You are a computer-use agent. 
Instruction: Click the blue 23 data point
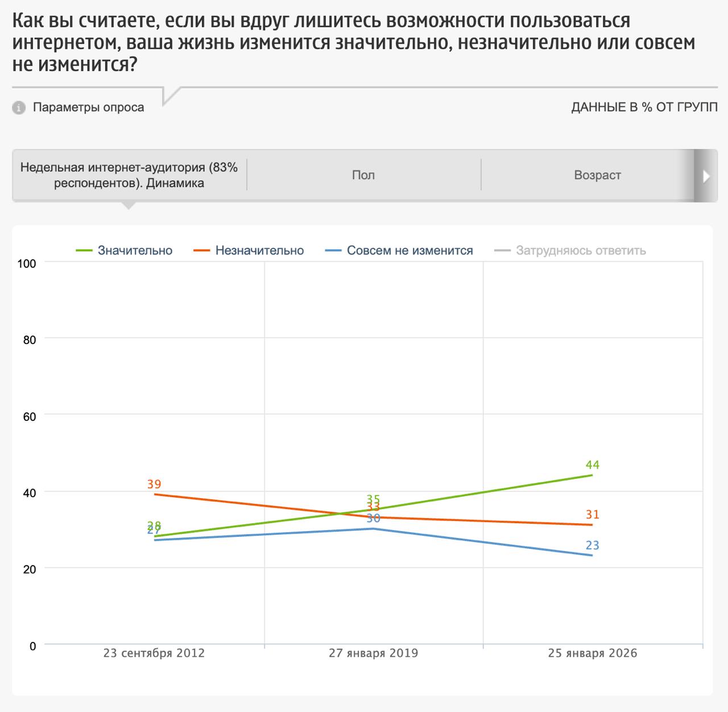click(x=592, y=556)
